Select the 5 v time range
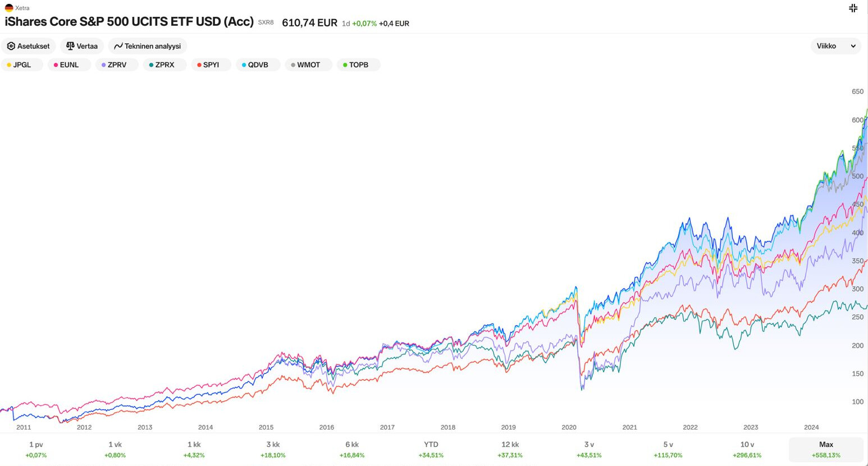 pyautogui.click(x=668, y=449)
